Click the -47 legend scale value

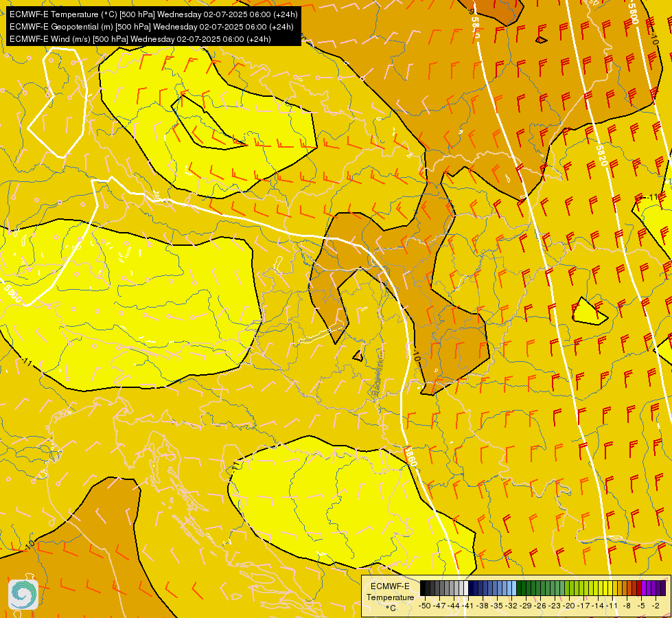(439, 606)
